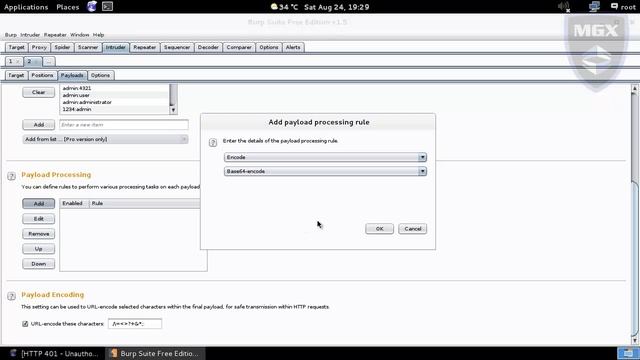Click Clear payload list button
The height and width of the screenshot is (360, 640).
pos(39,92)
